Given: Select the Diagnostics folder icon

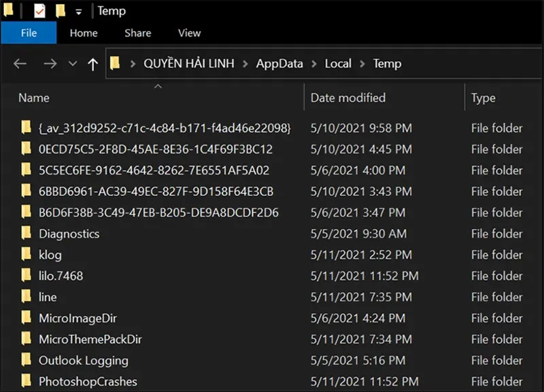Looking at the screenshot, I should click(27, 234).
